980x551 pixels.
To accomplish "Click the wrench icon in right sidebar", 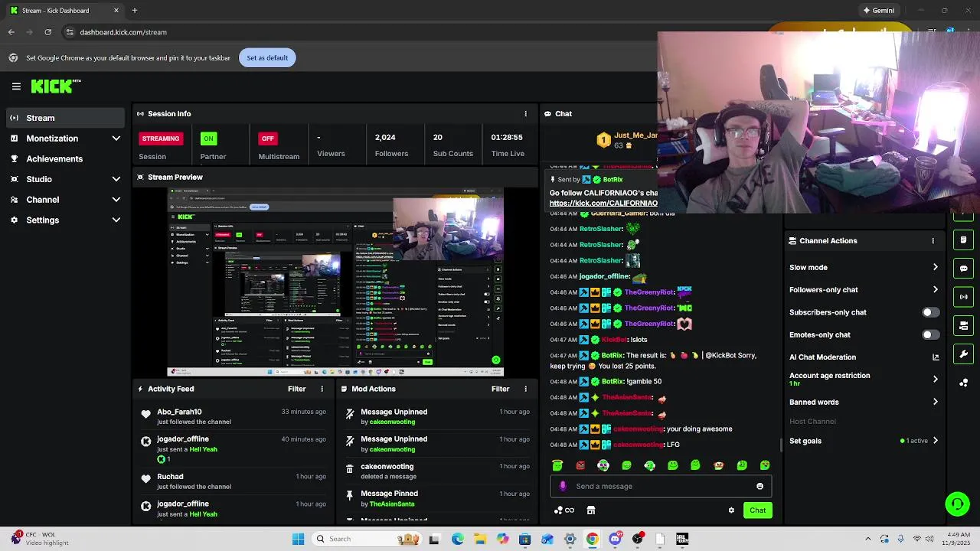I will pos(963,354).
